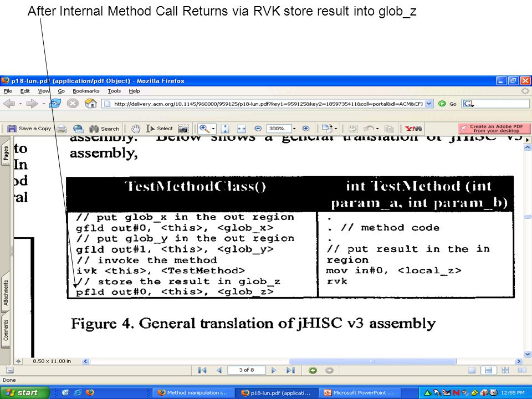Click the Fit Page height icon

tap(225, 129)
